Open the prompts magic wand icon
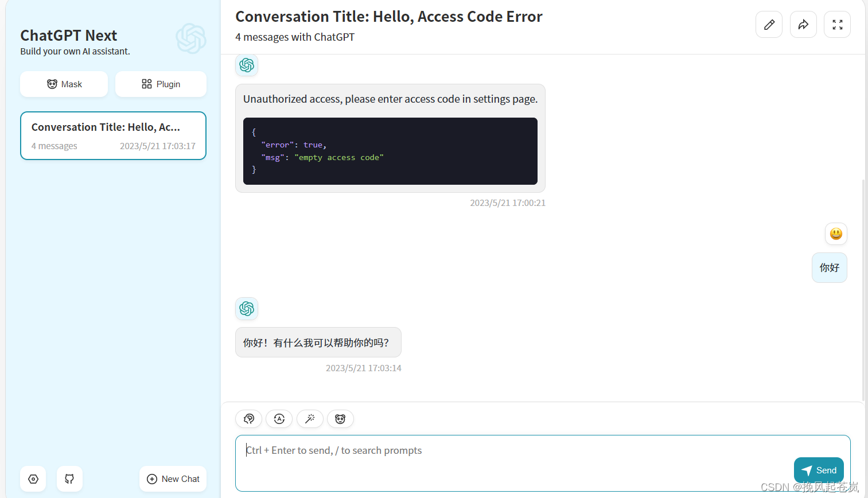The image size is (868, 498). tap(310, 419)
